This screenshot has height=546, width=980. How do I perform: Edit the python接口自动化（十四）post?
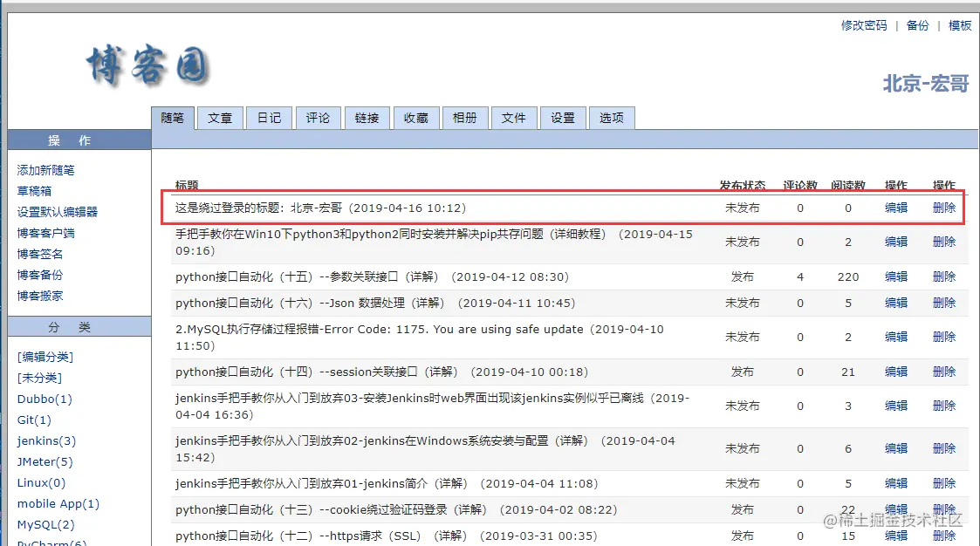(895, 372)
